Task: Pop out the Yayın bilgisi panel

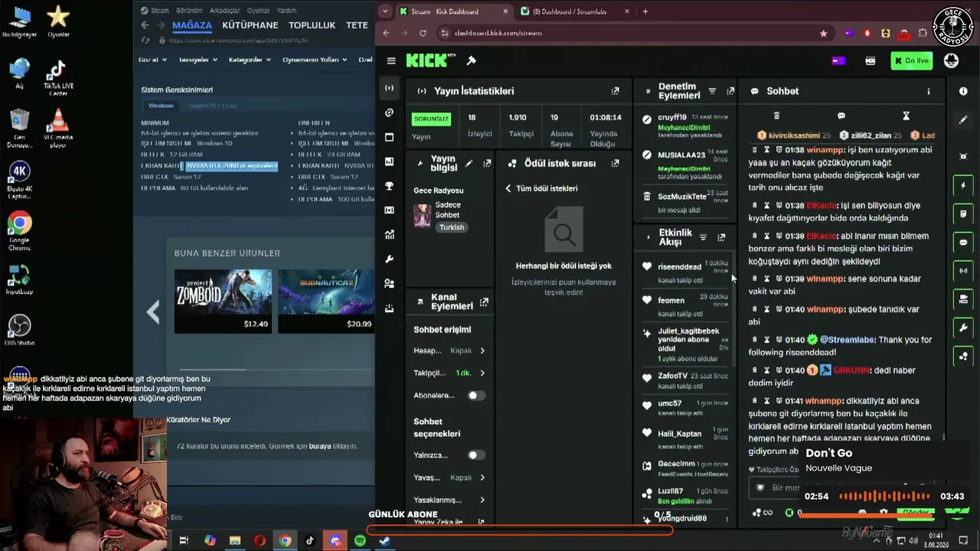Action: pyautogui.click(x=486, y=163)
